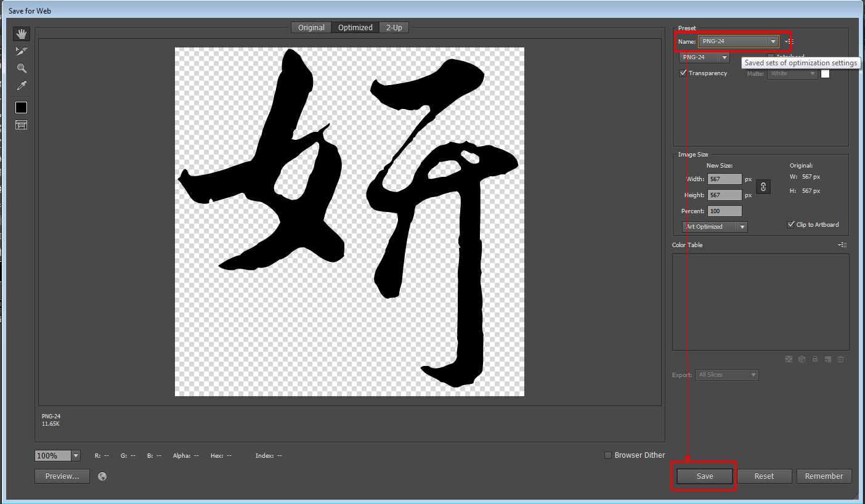The image size is (865, 504).
Task: Toggle the Interlaced checkbox
Action: [771, 57]
